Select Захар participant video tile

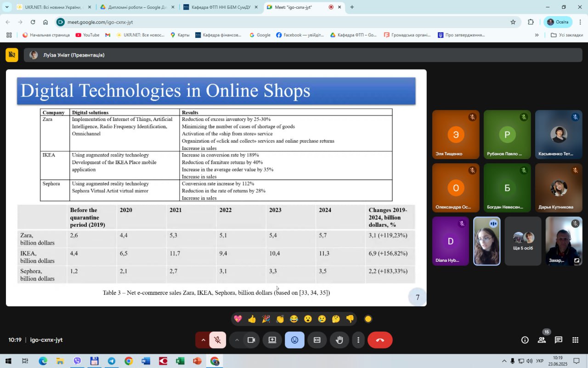(x=564, y=241)
